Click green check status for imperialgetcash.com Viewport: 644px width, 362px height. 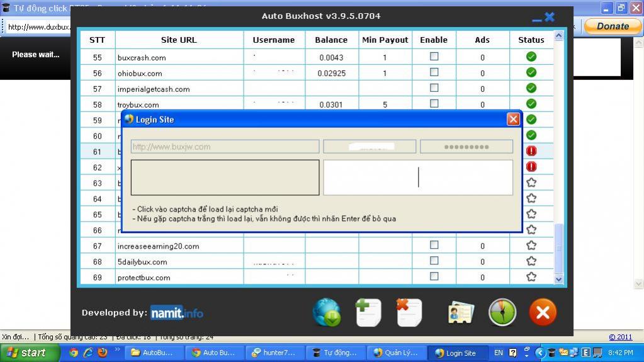pos(531,88)
